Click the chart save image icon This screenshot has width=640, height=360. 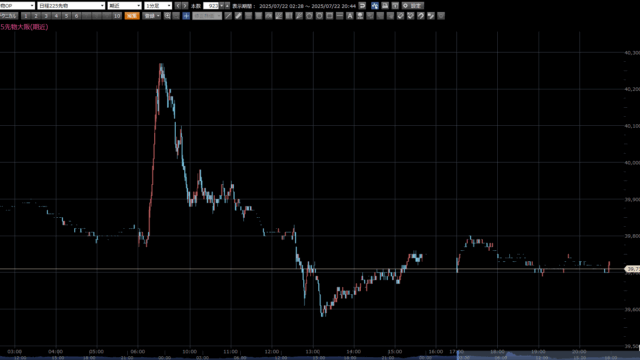[x=385, y=6]
